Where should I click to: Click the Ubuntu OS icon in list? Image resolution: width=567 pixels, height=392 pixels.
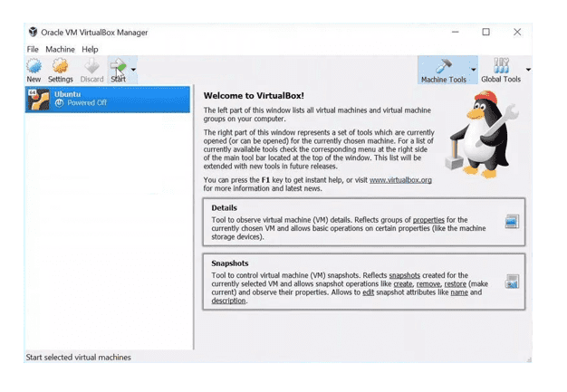39,100
